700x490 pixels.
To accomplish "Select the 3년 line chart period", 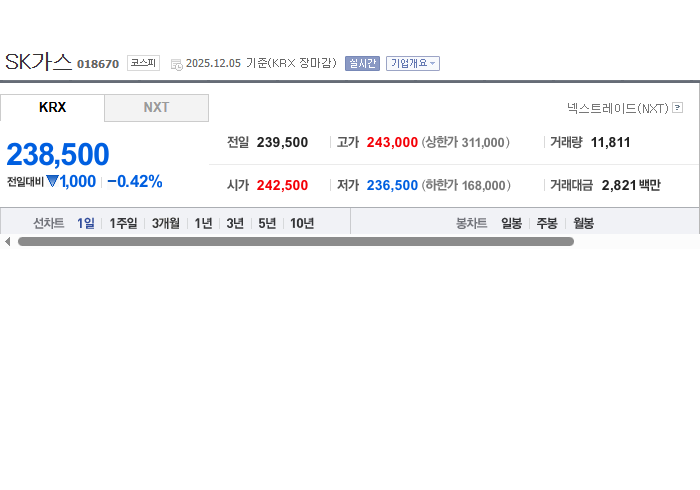I will tap(235, 223).
